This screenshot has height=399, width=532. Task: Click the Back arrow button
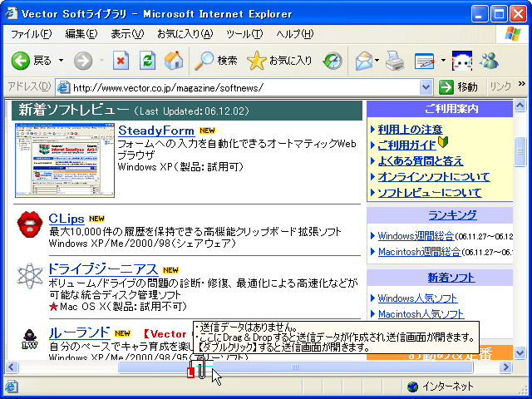click(21, 61)
